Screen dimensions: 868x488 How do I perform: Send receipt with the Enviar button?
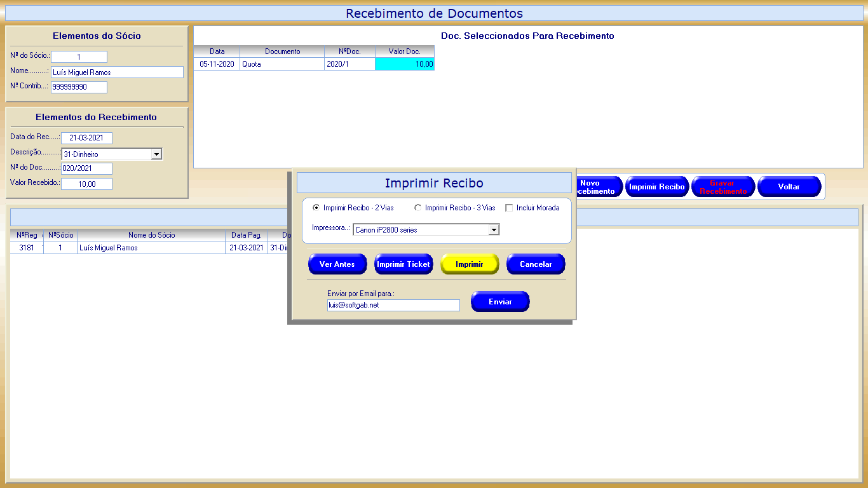[x=500, y=302]
